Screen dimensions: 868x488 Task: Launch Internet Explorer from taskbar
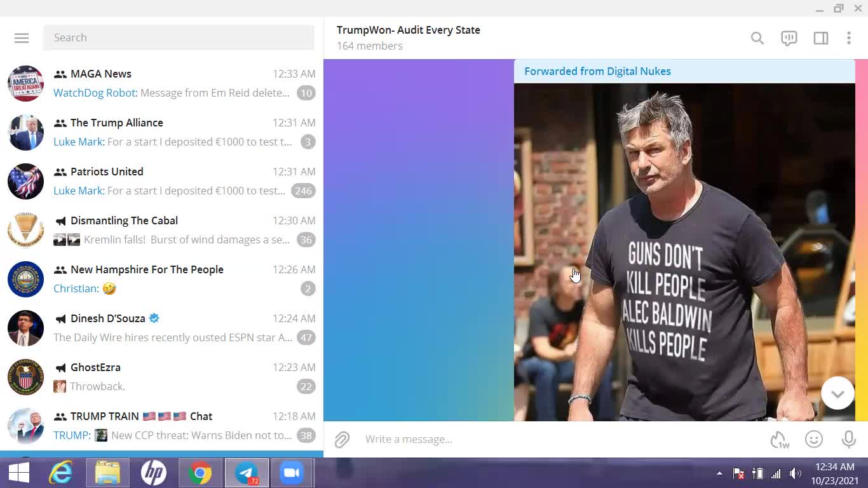coord(61,473)
